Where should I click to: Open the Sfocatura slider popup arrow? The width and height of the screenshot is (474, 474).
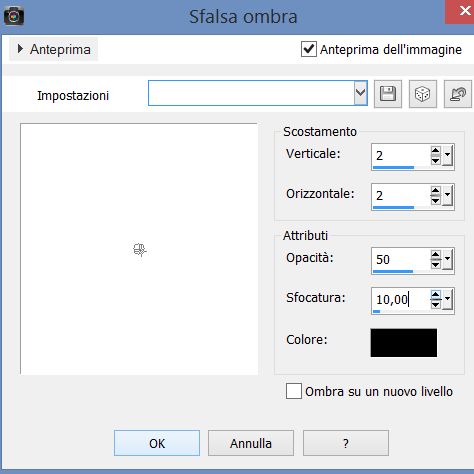click(x=447, y=299)
